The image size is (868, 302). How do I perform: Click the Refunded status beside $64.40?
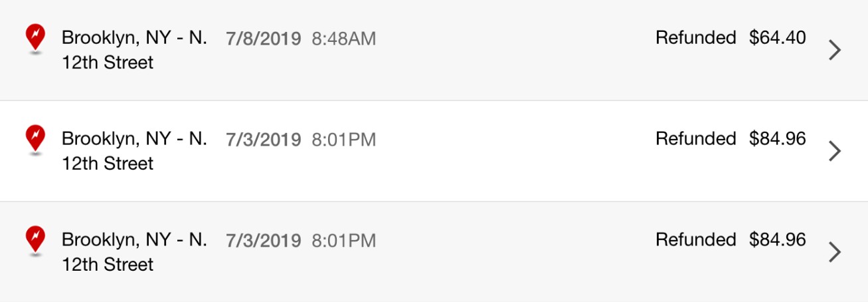696,38
